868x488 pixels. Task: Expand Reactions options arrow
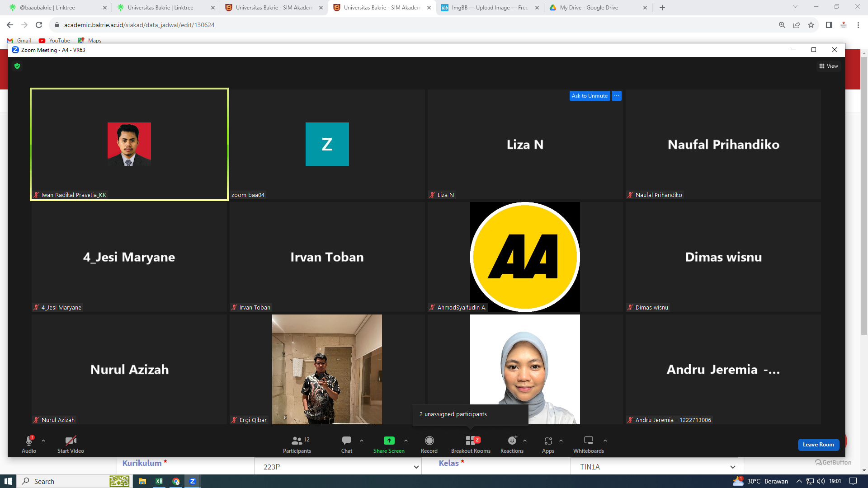pos(525,441)
